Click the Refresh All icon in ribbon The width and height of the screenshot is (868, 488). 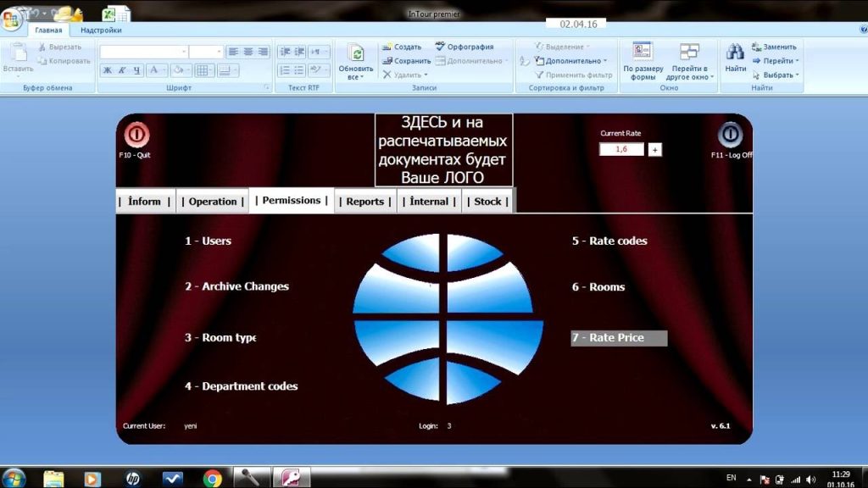click(x=355, y=55)
